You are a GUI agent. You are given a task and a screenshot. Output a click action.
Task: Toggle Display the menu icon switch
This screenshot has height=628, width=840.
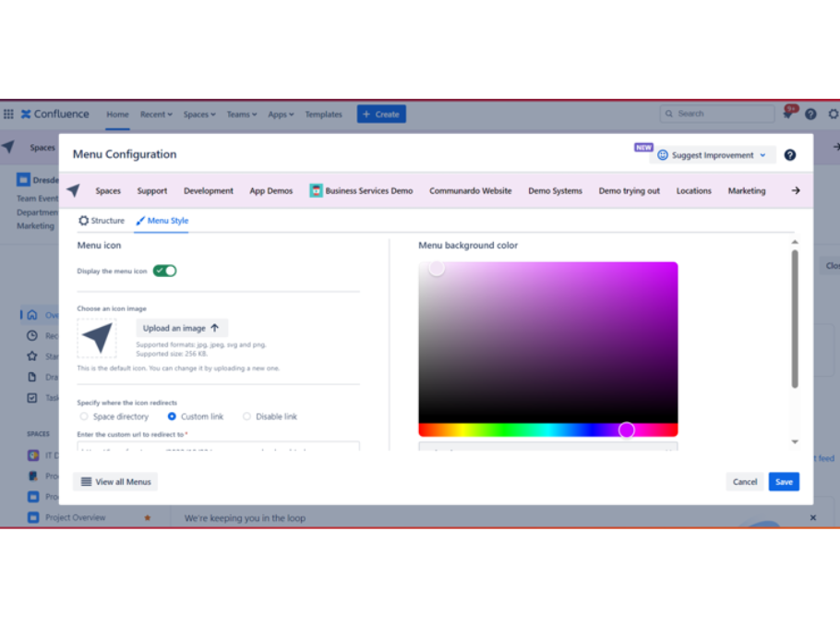pyautogui.click(x=164, y=271)
